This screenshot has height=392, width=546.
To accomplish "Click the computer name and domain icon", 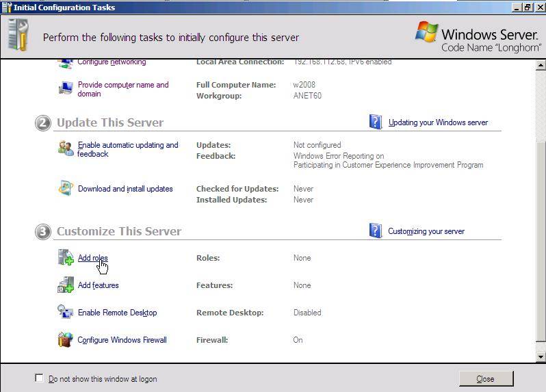I will 66,88.
